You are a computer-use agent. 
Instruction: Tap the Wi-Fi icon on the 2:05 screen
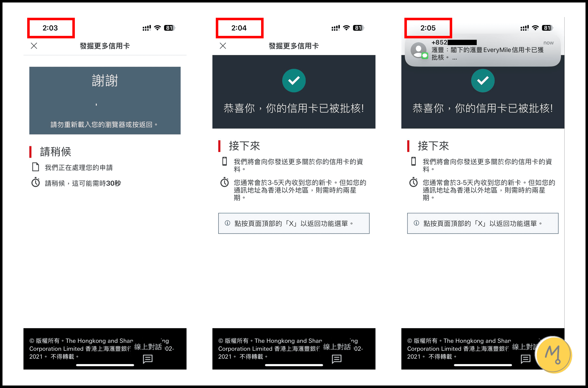click(535, 28)
